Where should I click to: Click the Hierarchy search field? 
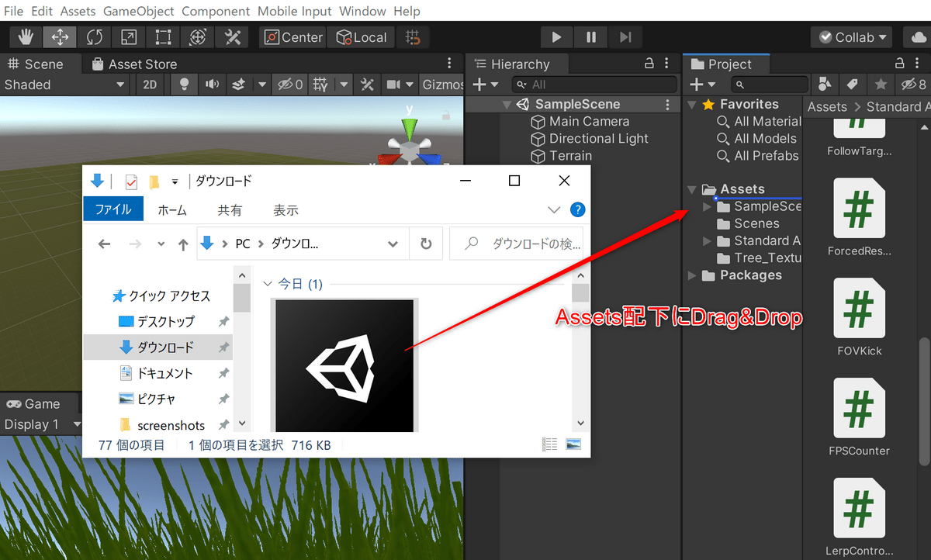coord(594,85)
